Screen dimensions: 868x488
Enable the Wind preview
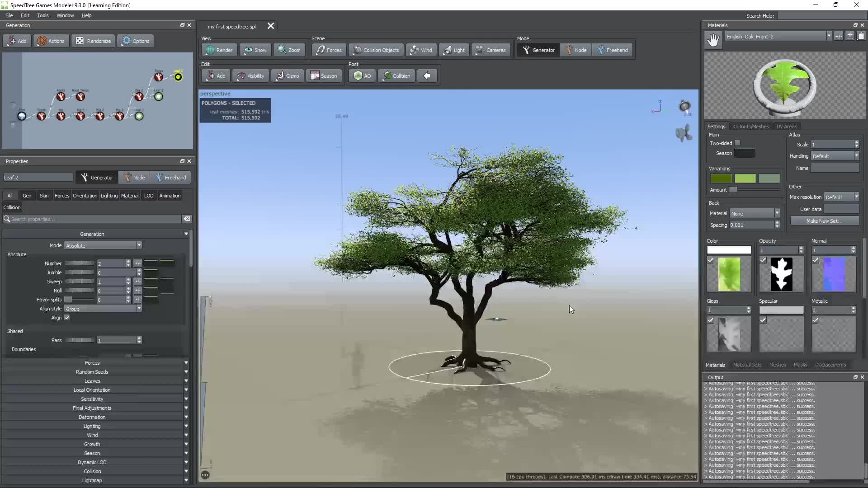(x=421, y=50)
